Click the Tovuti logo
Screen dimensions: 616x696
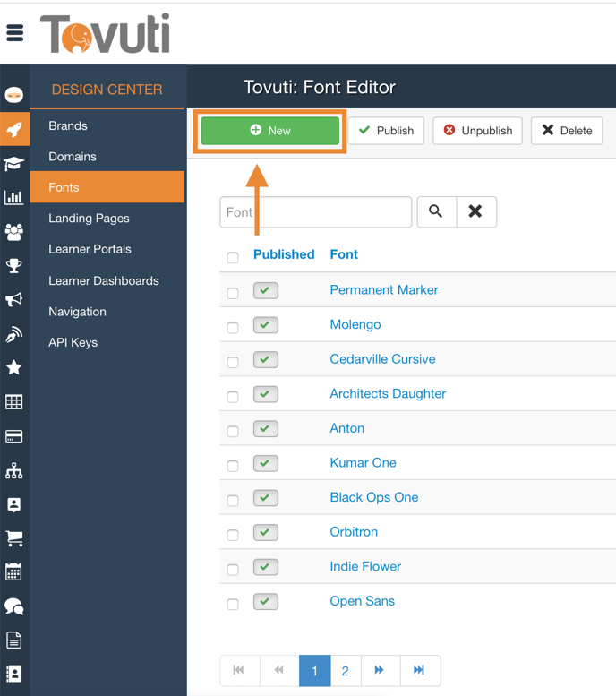105,34
